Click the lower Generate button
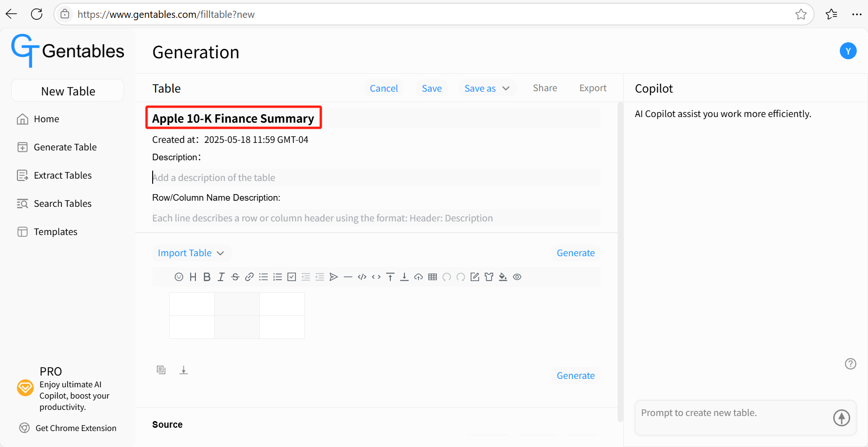 click(x=576, y=376)
